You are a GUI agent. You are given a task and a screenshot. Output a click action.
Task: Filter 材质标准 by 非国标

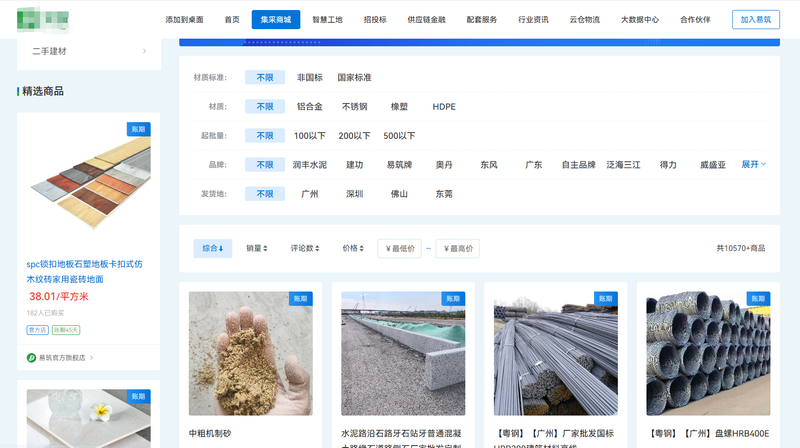310,78
